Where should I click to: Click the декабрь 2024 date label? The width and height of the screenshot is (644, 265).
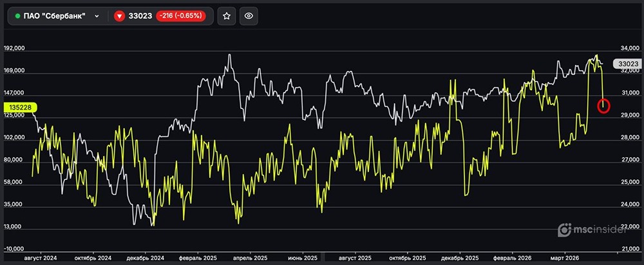pos(145,258)
